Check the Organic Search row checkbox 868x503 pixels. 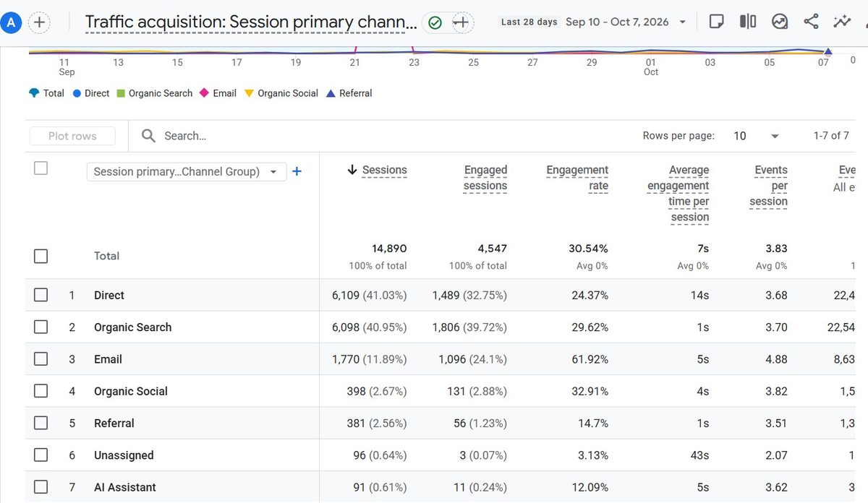[41, 327]
